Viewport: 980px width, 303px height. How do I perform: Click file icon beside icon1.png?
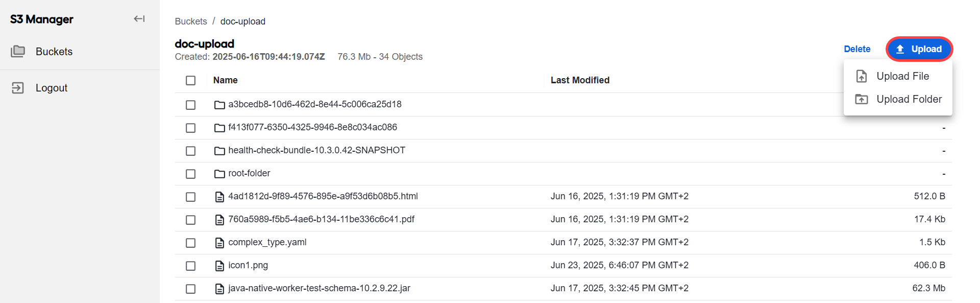[x=219, y=266]
